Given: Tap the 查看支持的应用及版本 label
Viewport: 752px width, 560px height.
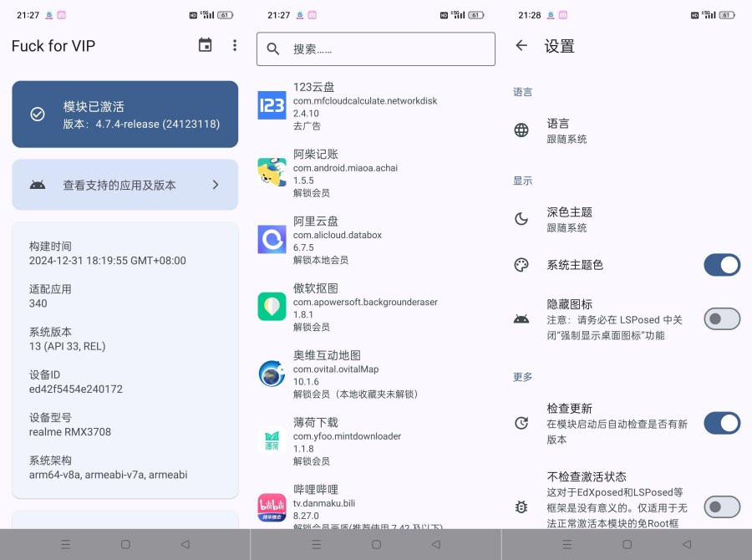Looking at the screenshot, I should [x=119, y=186].
